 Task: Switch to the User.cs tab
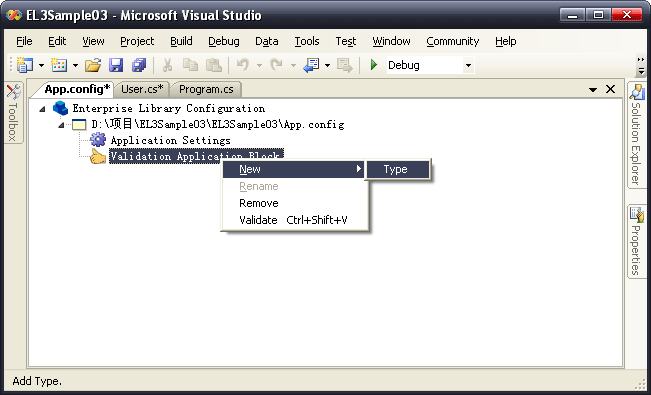[x=142, y=89]
